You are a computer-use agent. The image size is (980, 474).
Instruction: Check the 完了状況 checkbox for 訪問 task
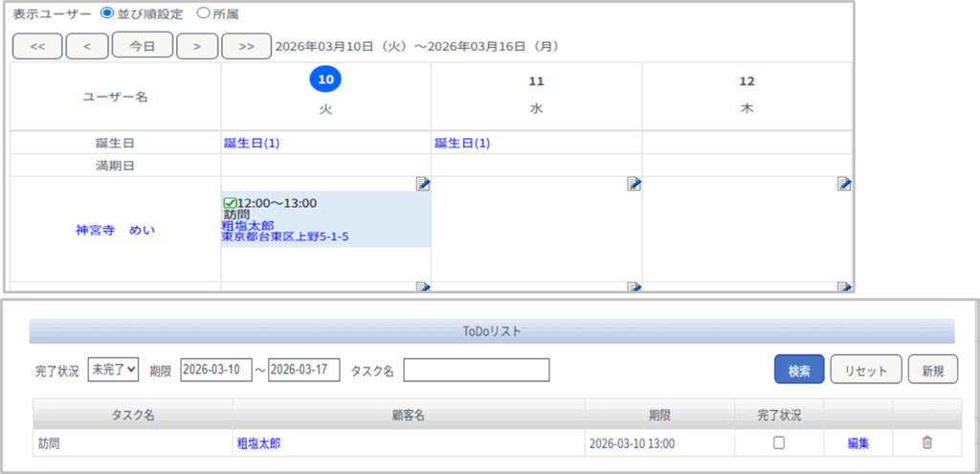(x=779, y=442)
